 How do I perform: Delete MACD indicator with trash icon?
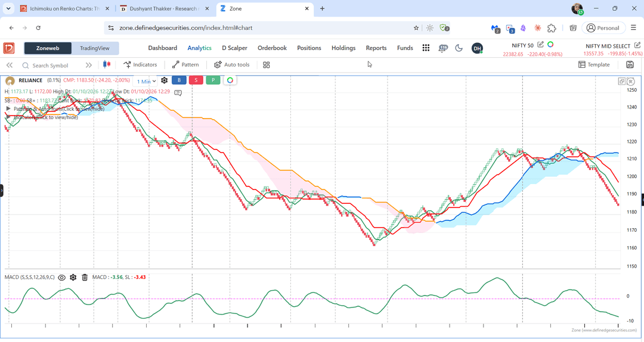pos(85,278)
